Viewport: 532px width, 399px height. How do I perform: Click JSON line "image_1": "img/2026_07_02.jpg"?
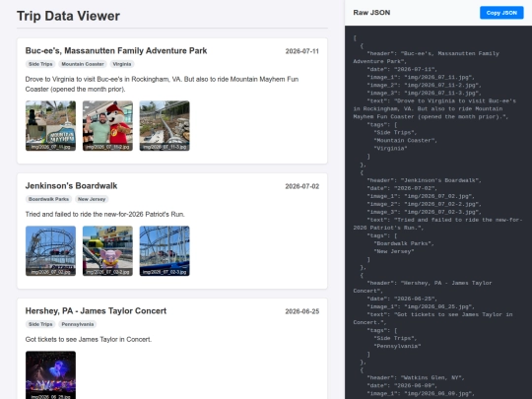[x=421, y=196]
